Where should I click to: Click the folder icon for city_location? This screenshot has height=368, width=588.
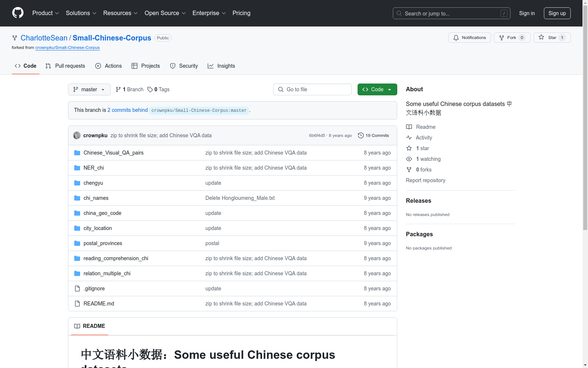tap(77, 228)
